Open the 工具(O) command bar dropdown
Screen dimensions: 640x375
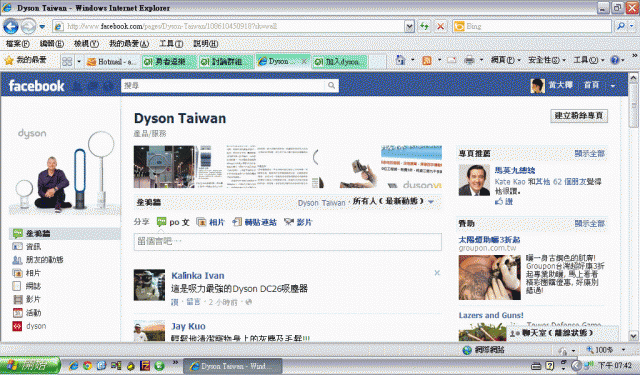coord(589,60)
